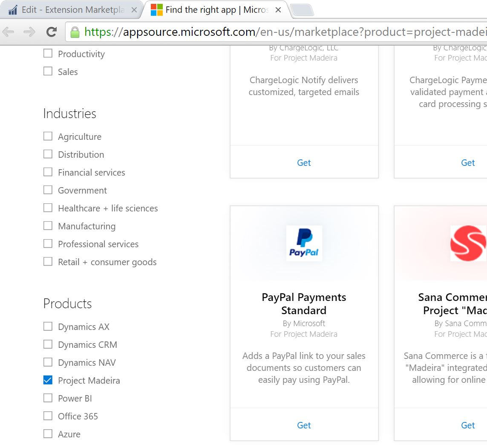The width and height of the screenshot is (487, 448).
Task: Switch to Edit - Extension Marketplace tab
Action: (72, 10)
